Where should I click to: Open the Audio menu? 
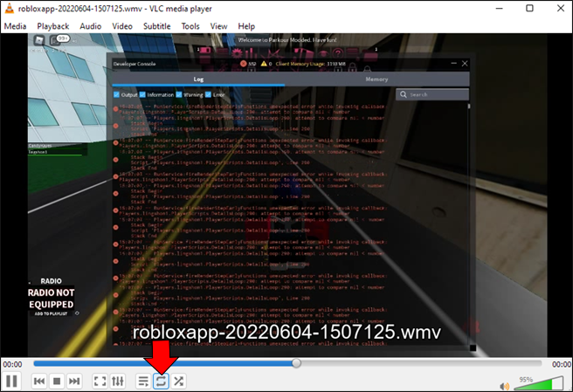point(90,26)
